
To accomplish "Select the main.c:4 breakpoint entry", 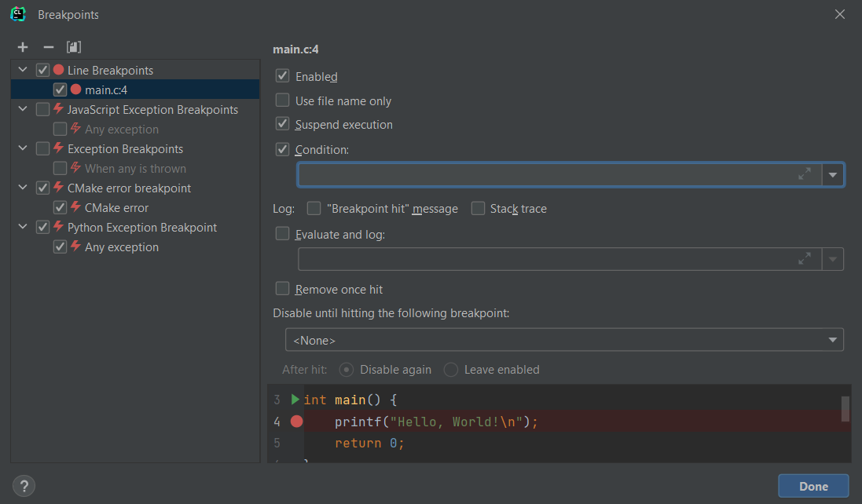I will coord(106,89).
